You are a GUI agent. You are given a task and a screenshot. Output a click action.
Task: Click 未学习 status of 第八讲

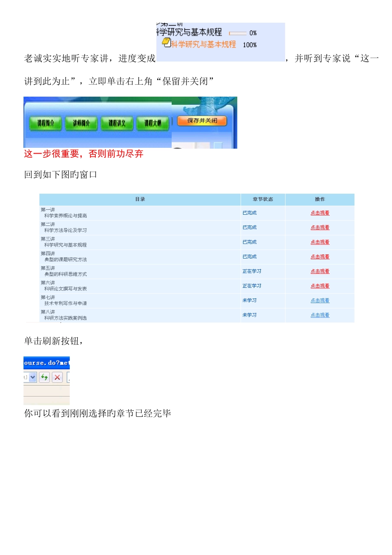pyautogui.click(x=250, y=315)
